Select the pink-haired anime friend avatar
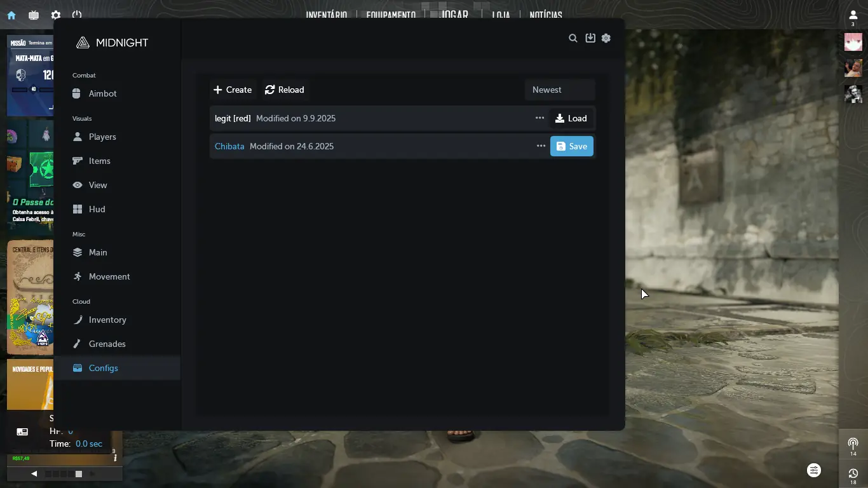Image resolution: width=868 pixels, height=488 pixels. 853,43
